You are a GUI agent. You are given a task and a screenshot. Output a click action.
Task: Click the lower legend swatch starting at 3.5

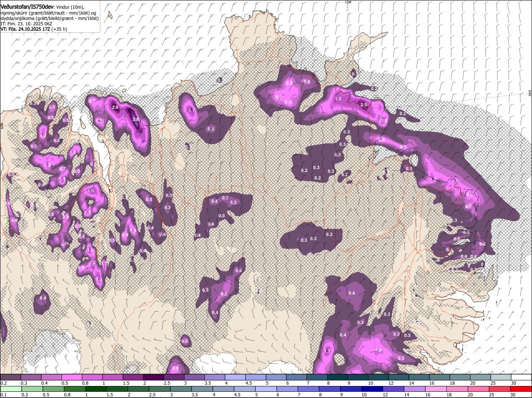coord(203,389)
